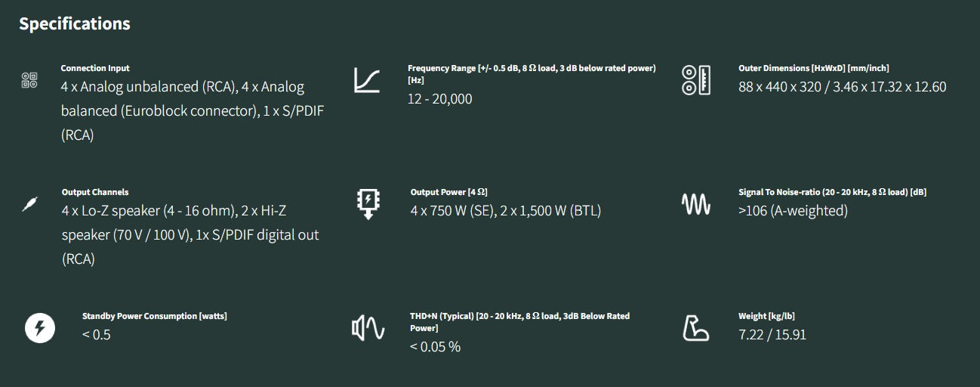Click the Outer Dimensions speaker ruler icon
Viewport: 980px width, 387px height.
tap(696, 80)
